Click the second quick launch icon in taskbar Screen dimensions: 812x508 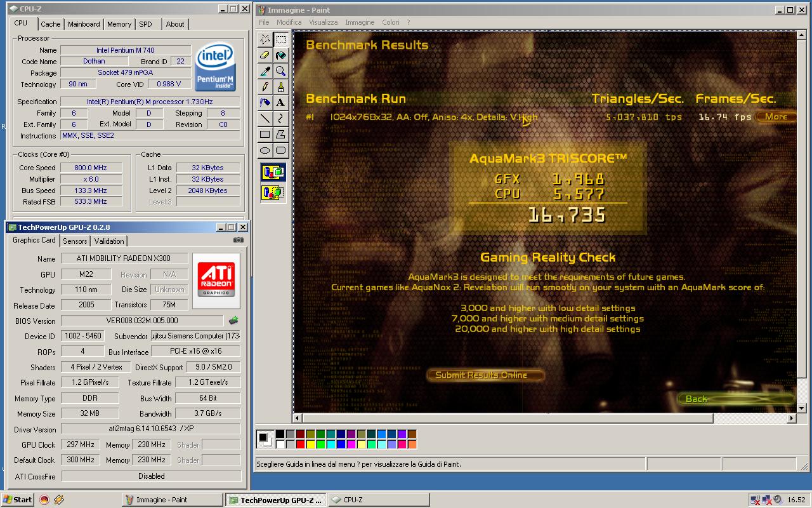point(59,500)
